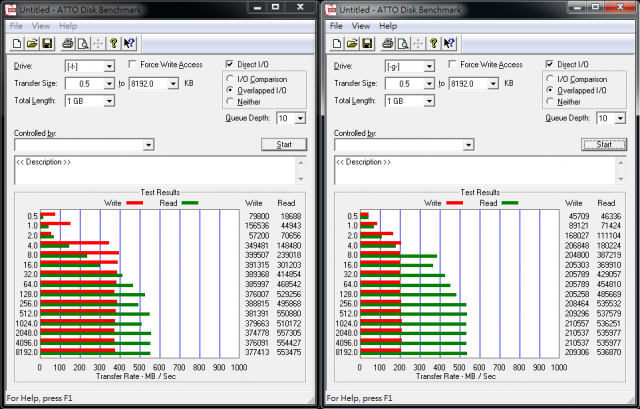Click ATTO app icon in right title bar
Screen dimensions: 640x409
[x=331, y=10]
